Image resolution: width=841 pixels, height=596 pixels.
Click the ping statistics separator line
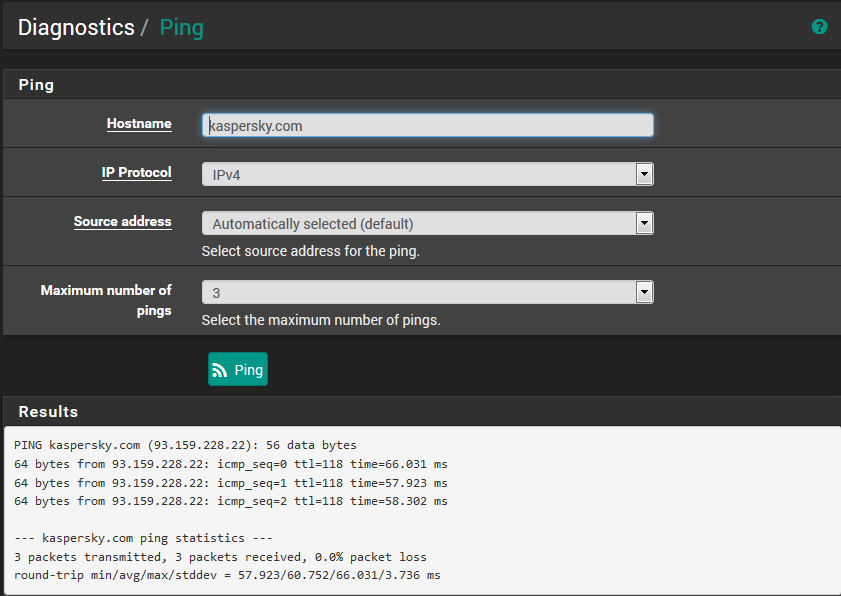point(143,538)
